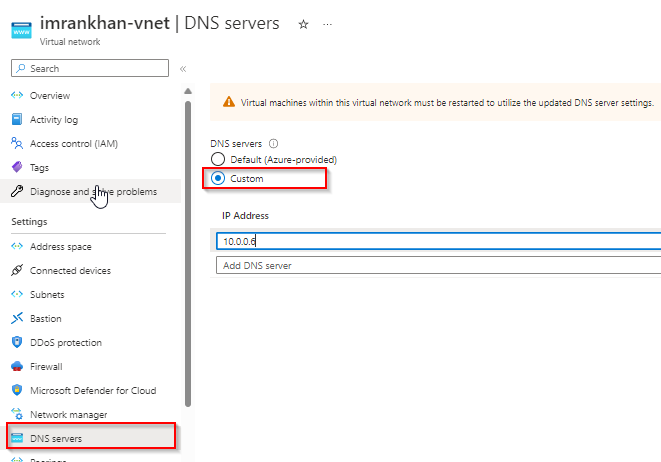Click the magnifier icon in Search box

21,68
